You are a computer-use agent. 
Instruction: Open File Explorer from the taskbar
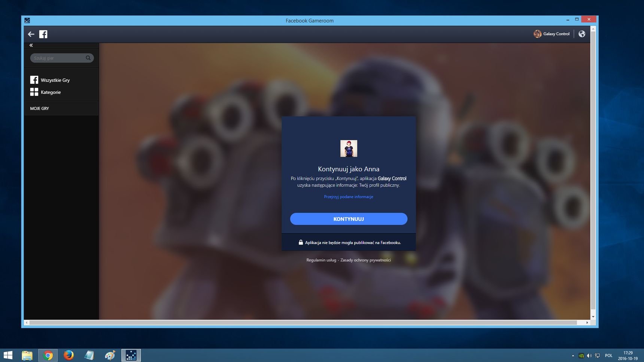[27, 355]
